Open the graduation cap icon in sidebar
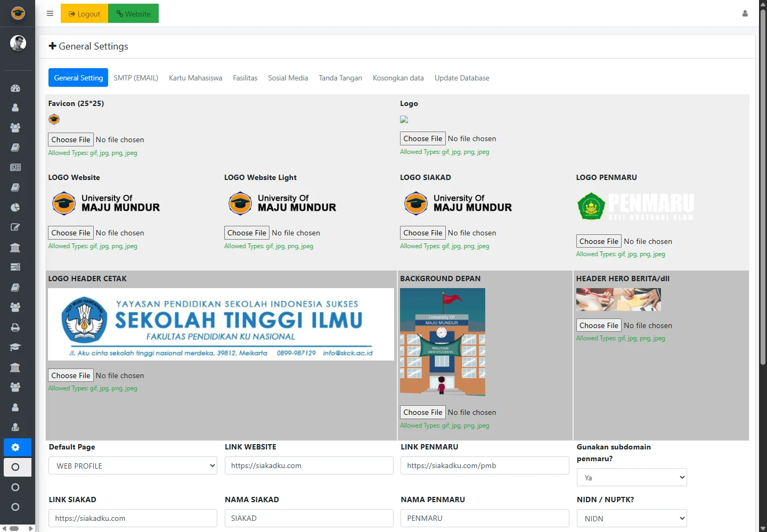This screenshot has width=767, height=532. pos(15,347)
